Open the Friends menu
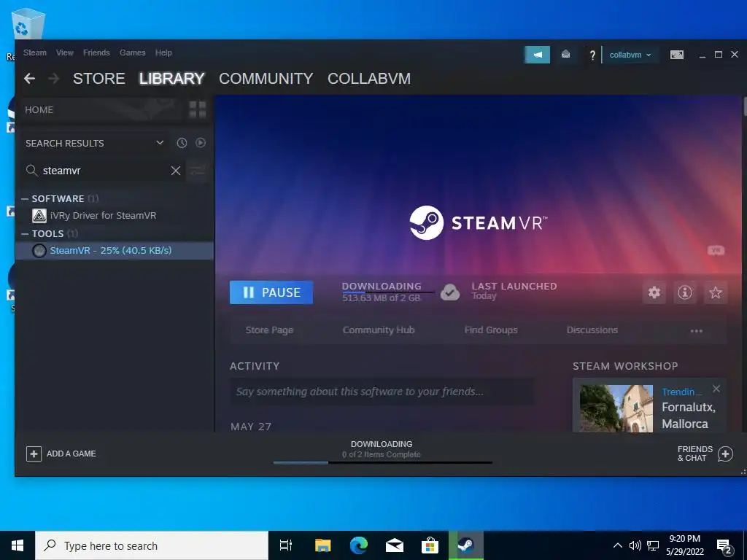Screen dimensions: 747x560 click(97, 52)
